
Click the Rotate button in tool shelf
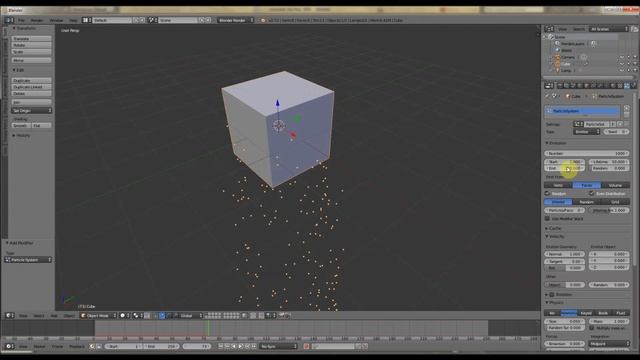pyautogui.click(x=31, y=45)
